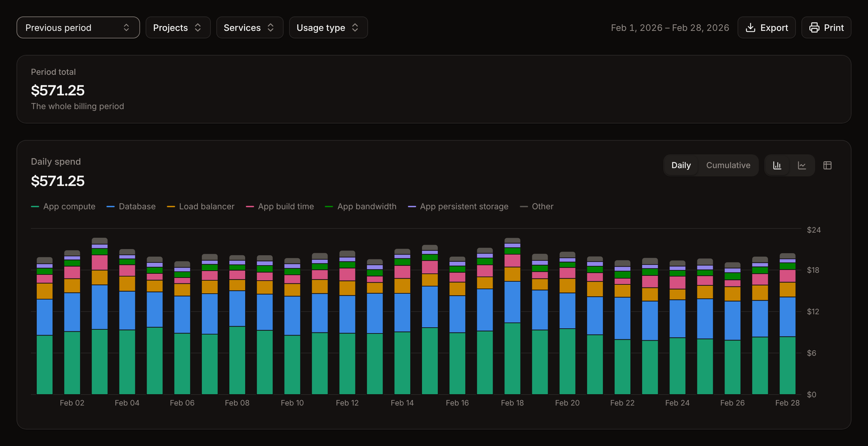Click the Feb 18 bar's green App compute segment
This screenshot has height=446, width=868.
[512, 358]
